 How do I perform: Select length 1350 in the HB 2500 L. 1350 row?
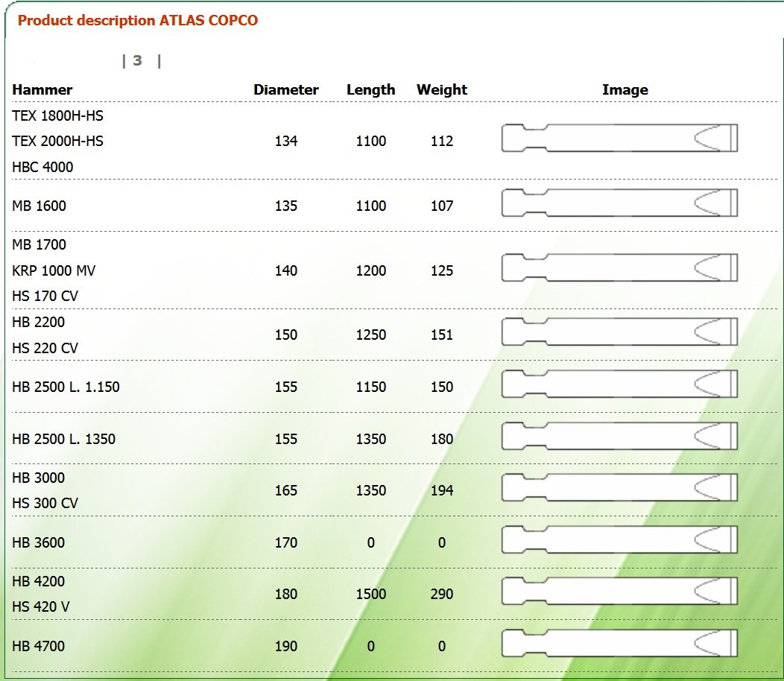pos(371,439)
